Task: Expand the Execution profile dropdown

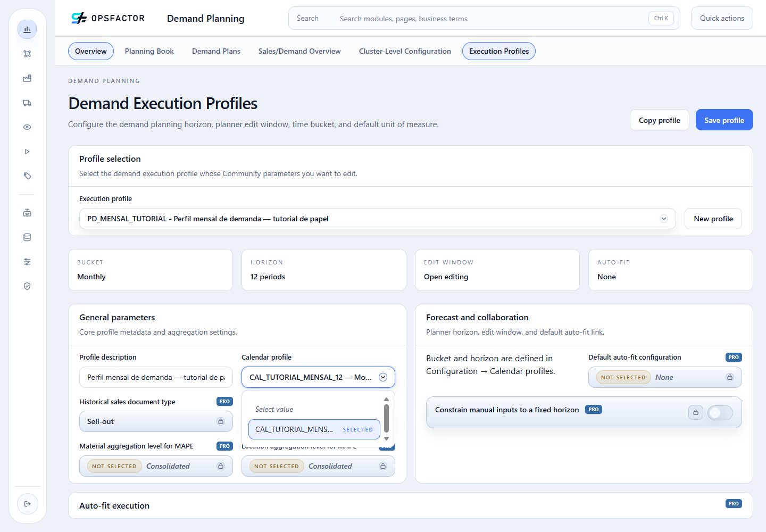Action: (x=378, y=219)
